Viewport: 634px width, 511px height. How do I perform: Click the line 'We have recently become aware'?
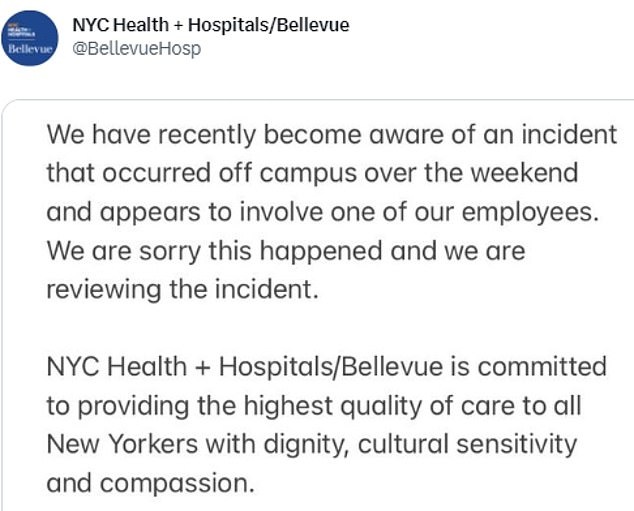point(332,134)
